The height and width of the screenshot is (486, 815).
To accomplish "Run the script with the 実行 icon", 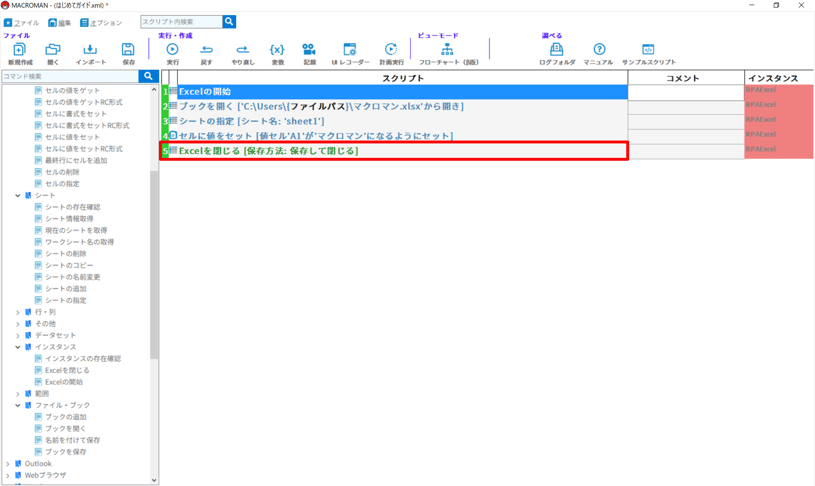I will click(x=172, y=51).
